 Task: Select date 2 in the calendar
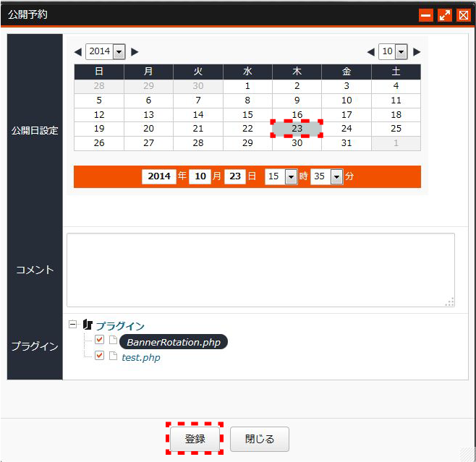tap(297, 86)
